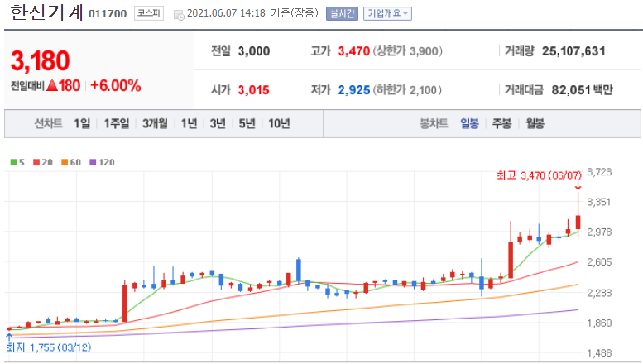Click the +6.00% change rate

coord(116,86)
